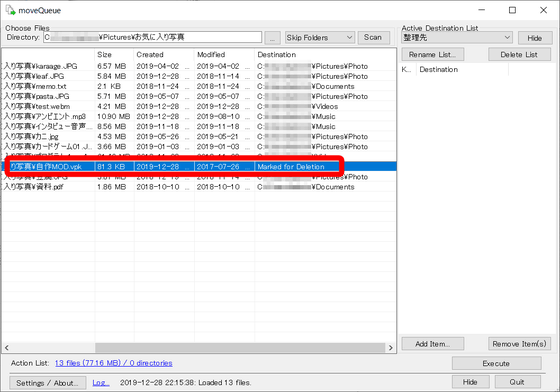Click the horizontal scrollbar thumb
This screenshot has width=560, height=392.
click(240, 348)
